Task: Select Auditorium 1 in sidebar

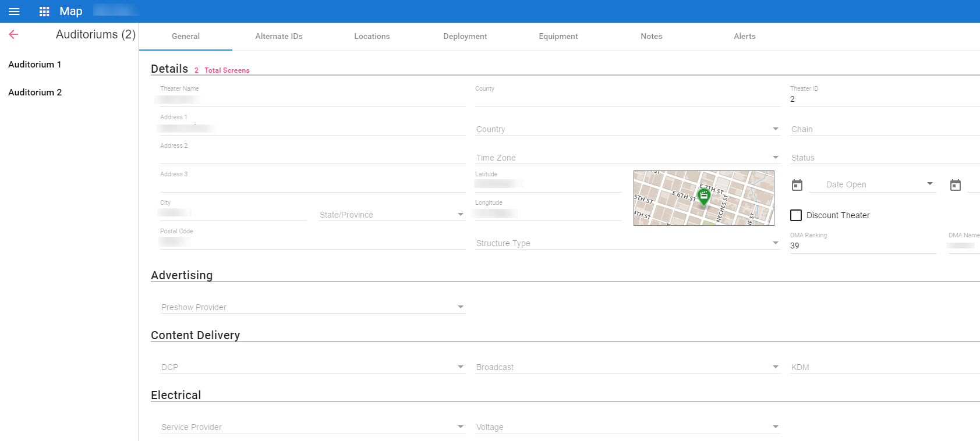Action: click(x=35, y=65)
